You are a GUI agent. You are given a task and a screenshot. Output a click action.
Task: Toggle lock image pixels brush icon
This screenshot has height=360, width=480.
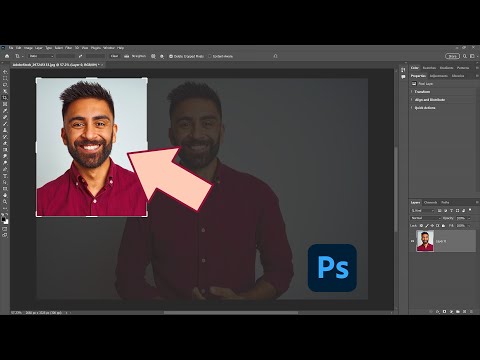pos(427,226)
